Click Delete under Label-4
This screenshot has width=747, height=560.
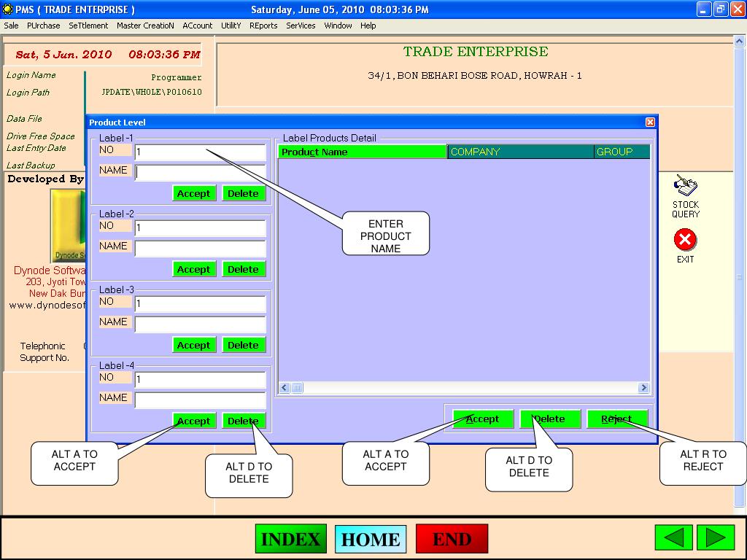(244, 421)
